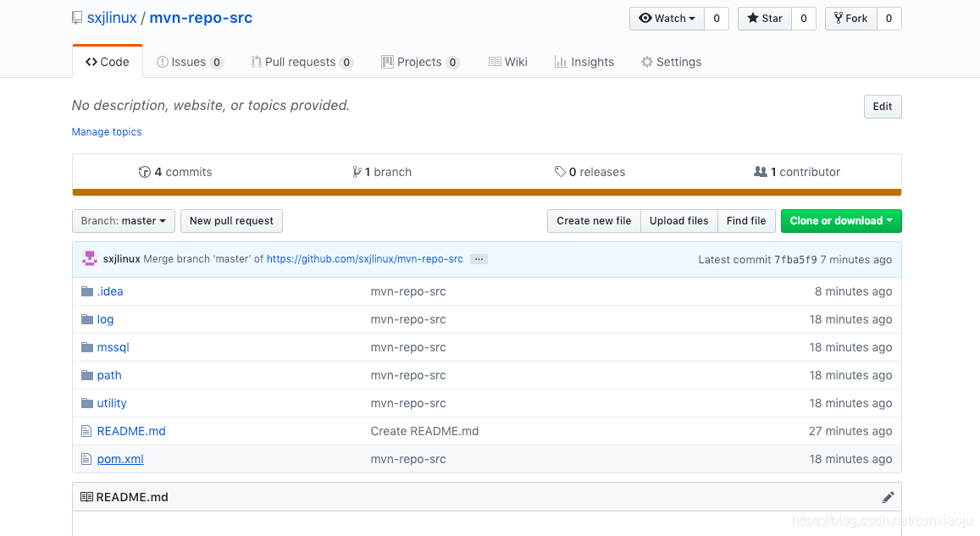This screenshot has width=980, height=536.
Task: Click the 27 minutes ago timestamp
Action: [850, 432]
